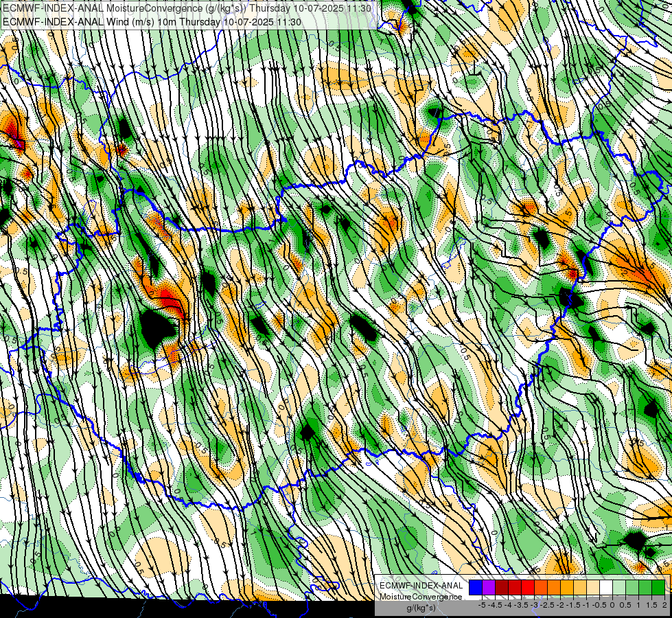Pick the light green swatch between 0.5 and 1
This screenshot has height=618, width=672.
click(632, 588)
